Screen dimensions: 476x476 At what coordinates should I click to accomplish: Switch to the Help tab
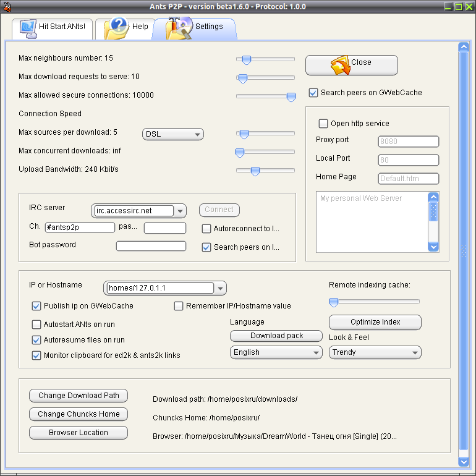124,28
